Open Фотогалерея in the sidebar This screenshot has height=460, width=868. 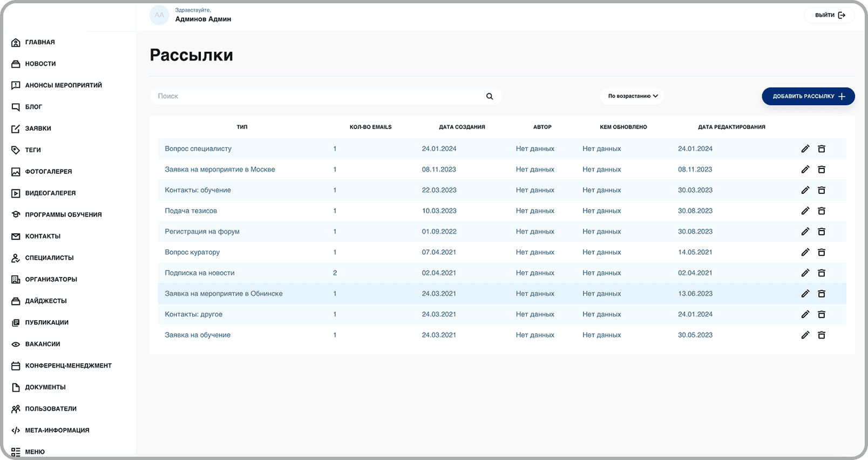48,172
